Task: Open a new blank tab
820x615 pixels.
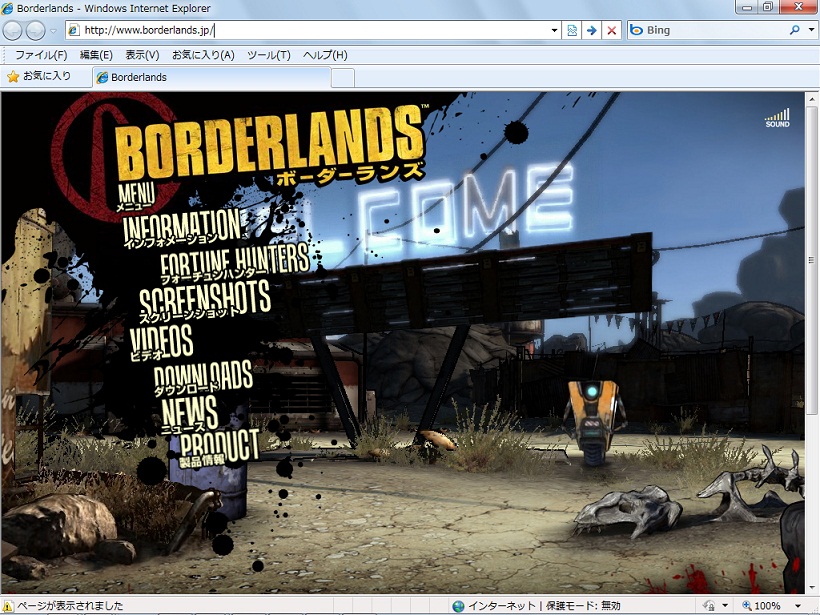Action: point(343,78)
